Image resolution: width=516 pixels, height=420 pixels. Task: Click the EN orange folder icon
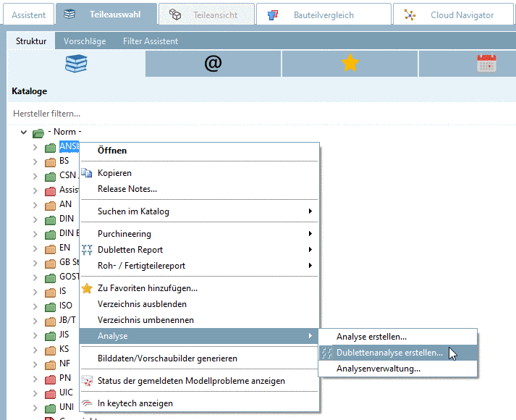point(50,249)
